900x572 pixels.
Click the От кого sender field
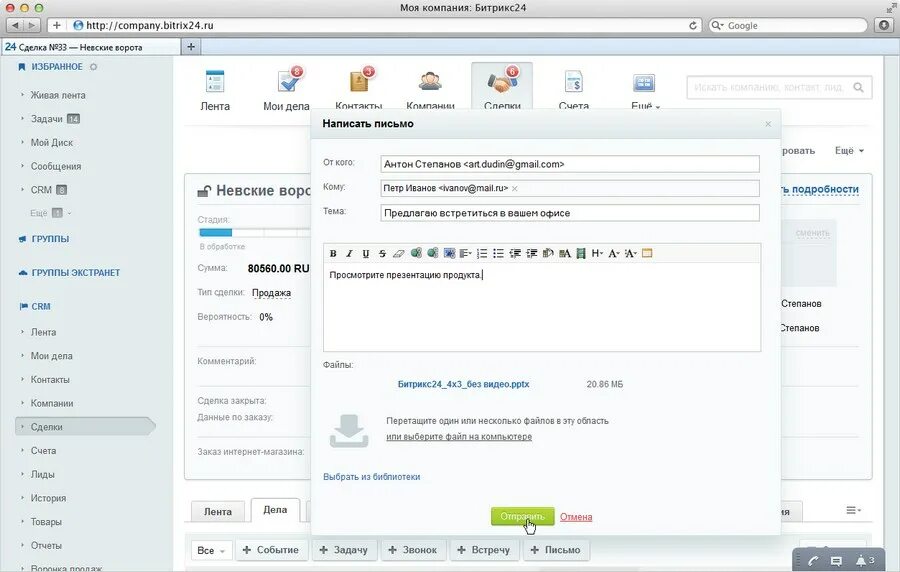[x=569, y=164]
